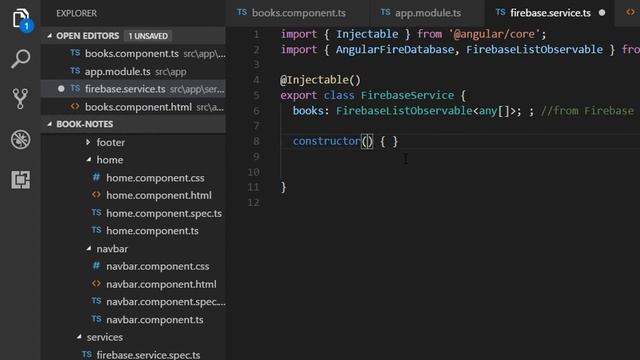Click the AngularFireDatabase import identifier
Viewport: 640px width, 360px height.
[x=395, y=50]
